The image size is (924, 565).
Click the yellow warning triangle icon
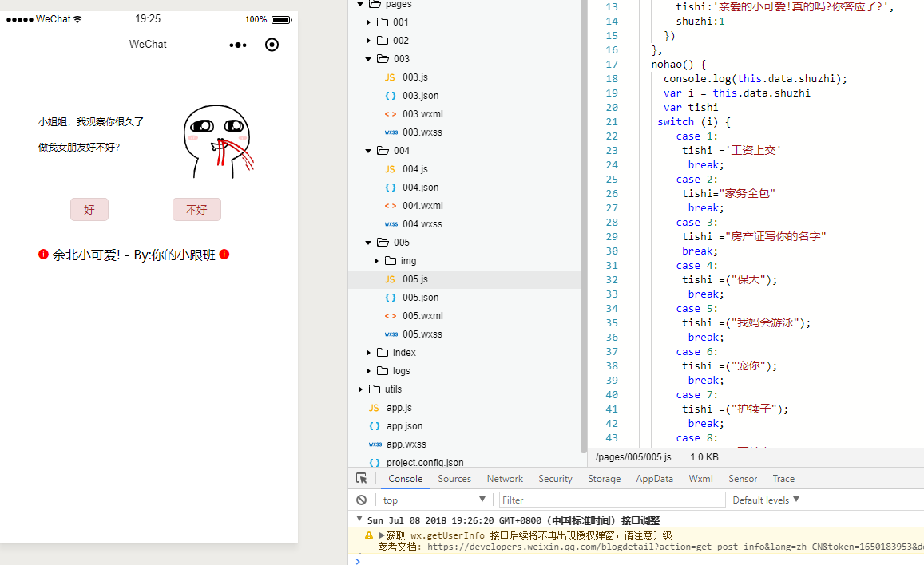tap(369, 535)
